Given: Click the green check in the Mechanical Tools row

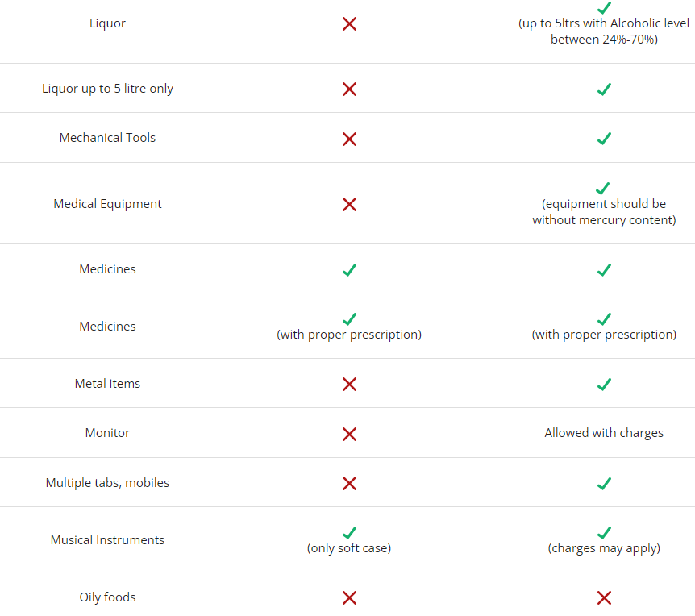Looking at the screenshot, I should click(604, 139).
